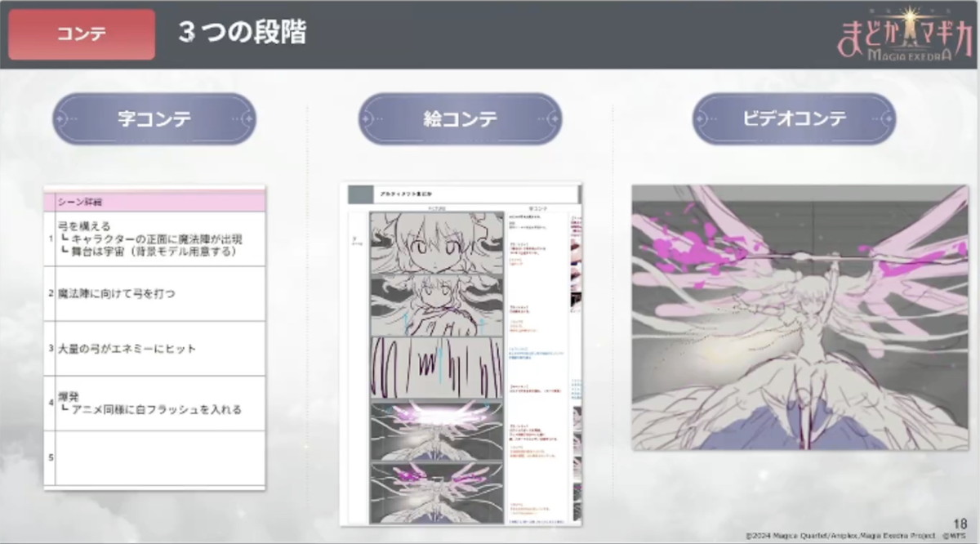The height and width of the screenshot is (544, 980).
Task: Click scene 2 text 魔法陣に向けて弓を打つ
Action: pyautogui.click(x=117, y=293)
